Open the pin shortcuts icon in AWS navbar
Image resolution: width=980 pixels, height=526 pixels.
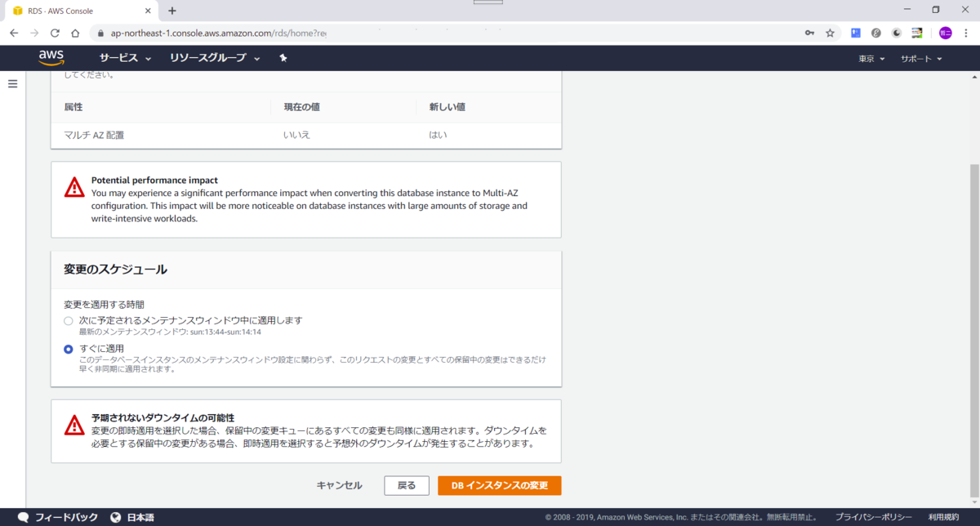[x=283, y=58]
